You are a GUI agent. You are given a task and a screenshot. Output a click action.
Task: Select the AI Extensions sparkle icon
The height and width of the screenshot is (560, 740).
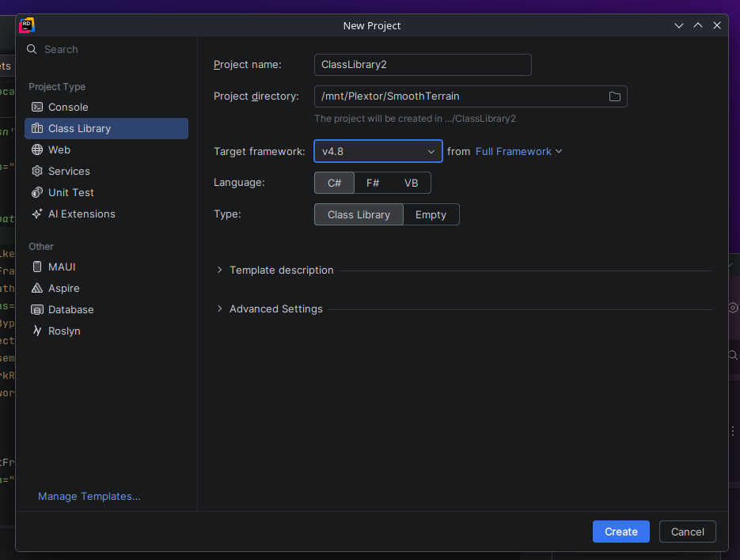tap(36, 214)
